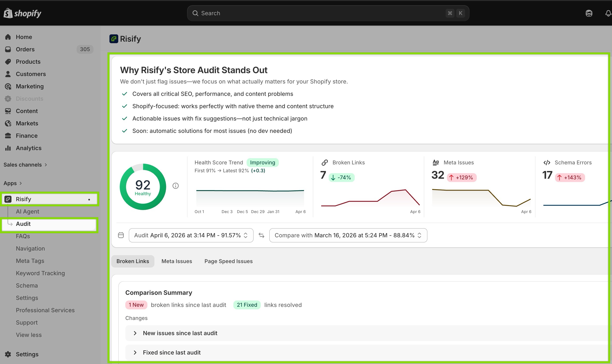
Task: Click the +129% meta issues change badge
Action: pos(462,178)
